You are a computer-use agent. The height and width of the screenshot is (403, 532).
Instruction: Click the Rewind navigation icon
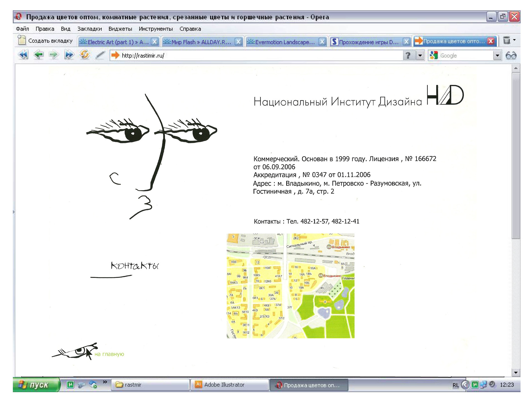click(23, 55)
